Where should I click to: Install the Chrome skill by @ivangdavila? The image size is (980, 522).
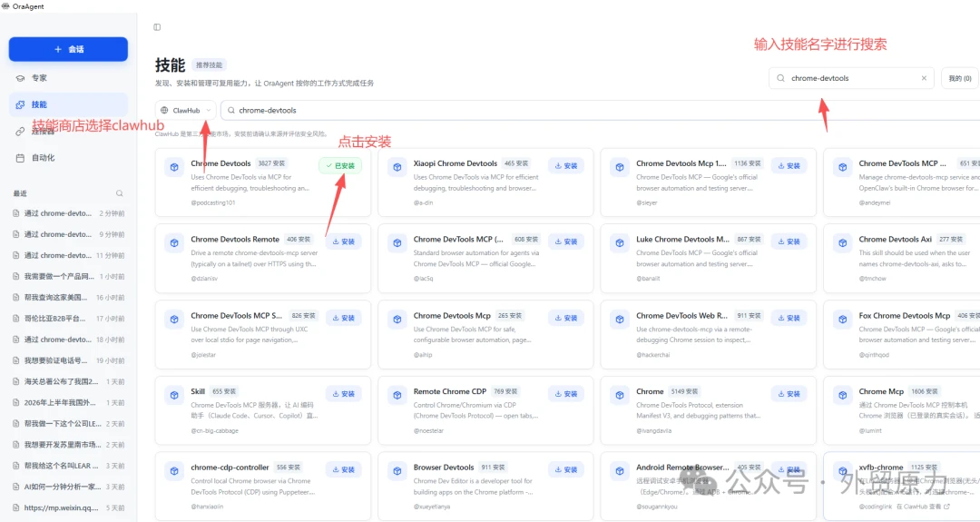click(789, 394)
